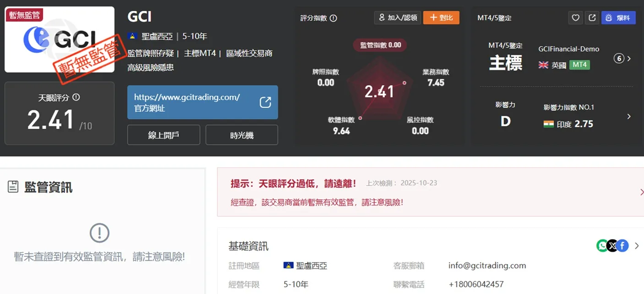Screen dimensions: 644x294
Task: Open 線上開戶 online account button
Action: (164, 135)
